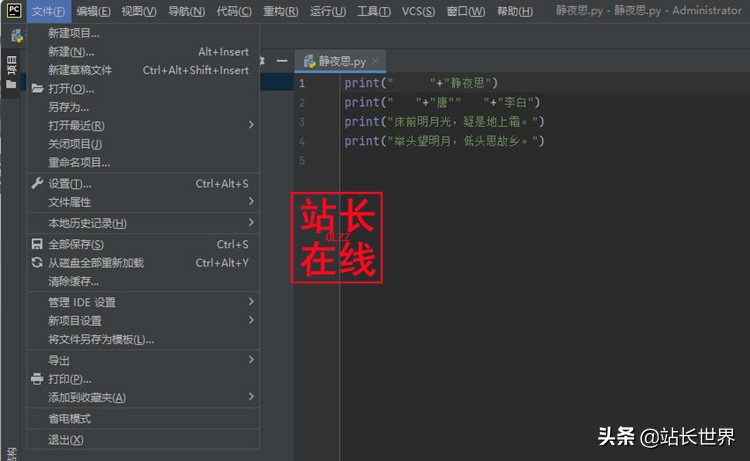Screen dimensions: 750x461
Task: Click line number 5 in the gutter
Action: point(302,161)
